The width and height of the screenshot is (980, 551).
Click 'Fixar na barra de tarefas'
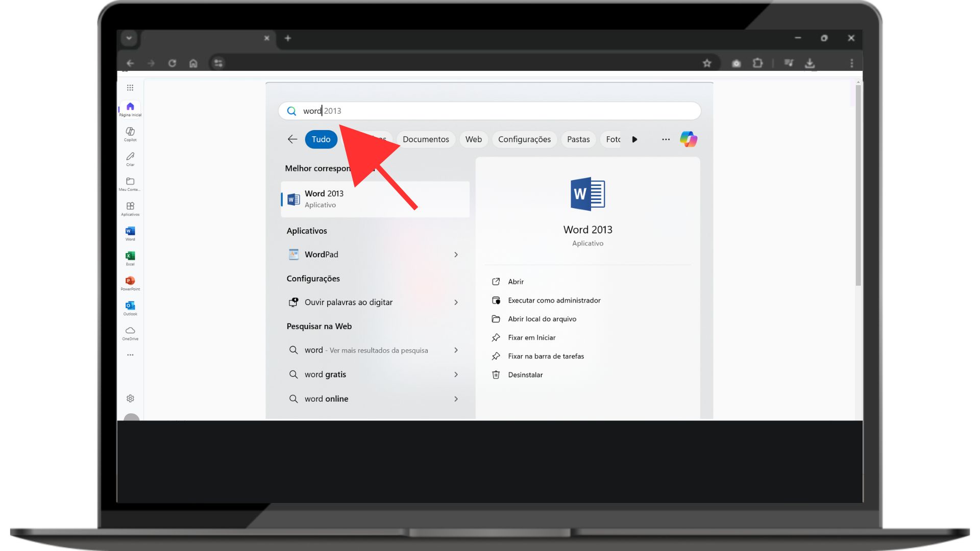coord(546,356)
